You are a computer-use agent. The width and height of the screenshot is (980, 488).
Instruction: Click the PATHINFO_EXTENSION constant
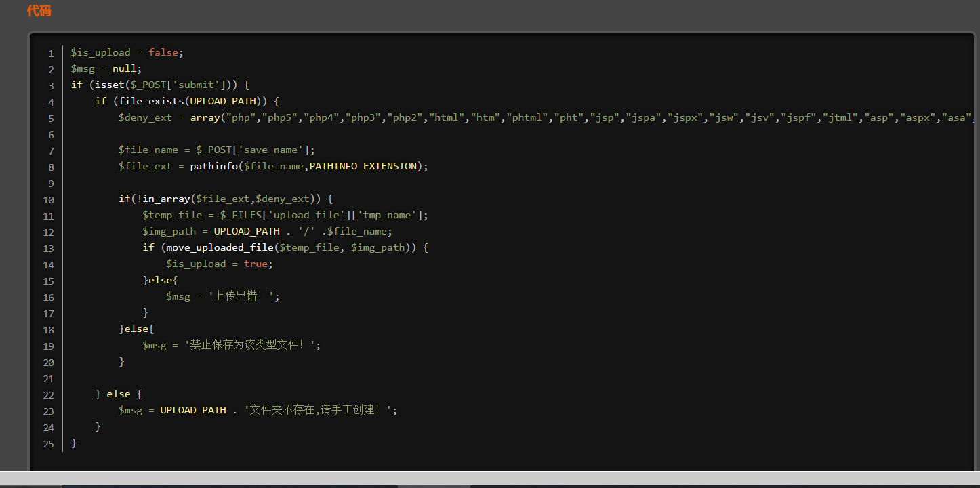coord(363,166)
